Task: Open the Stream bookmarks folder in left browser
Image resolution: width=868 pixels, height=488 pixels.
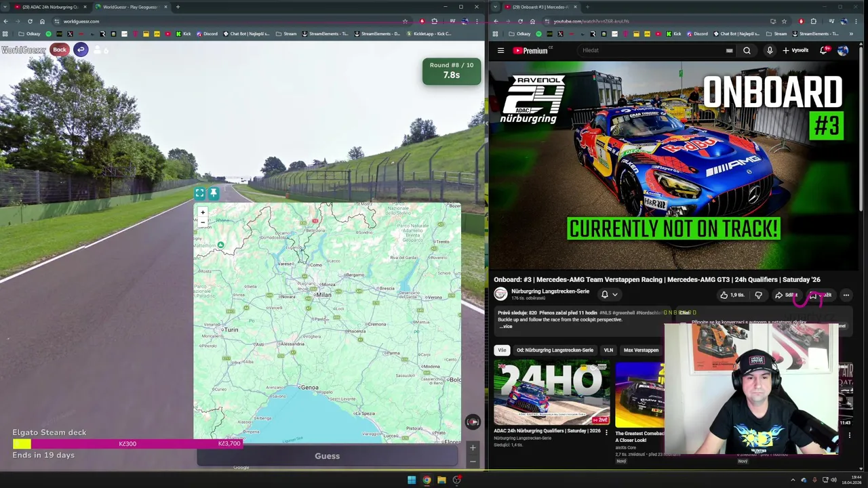Action: [x=285, y=34]
